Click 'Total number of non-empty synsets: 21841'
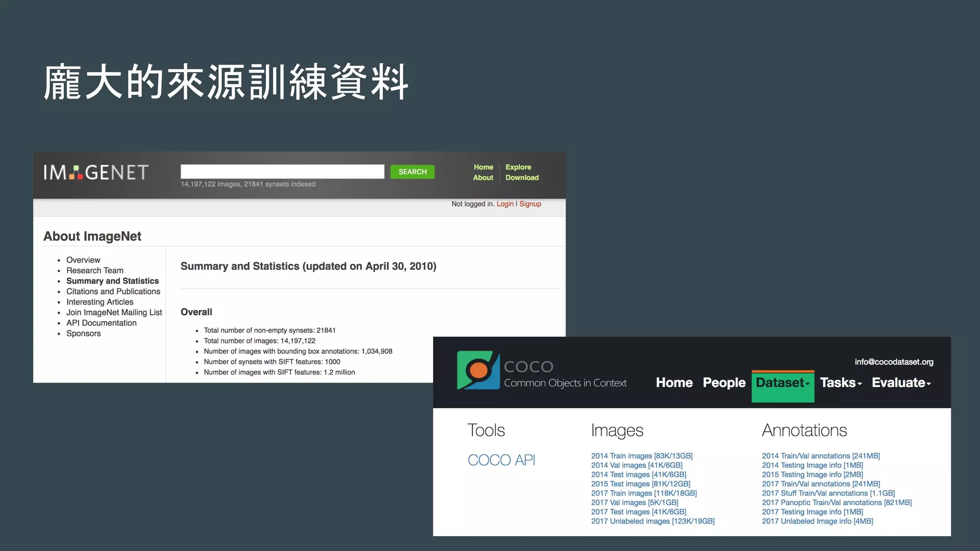The image size is (980, 551). click(269, 330)
